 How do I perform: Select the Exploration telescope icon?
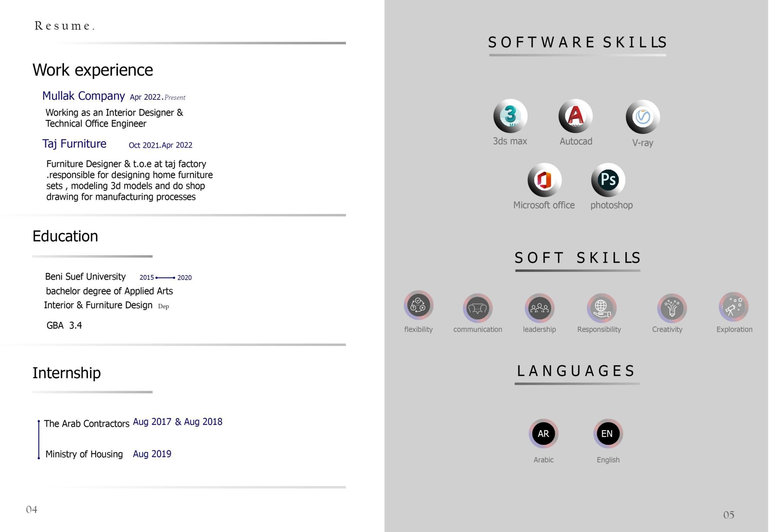(733, 307)
